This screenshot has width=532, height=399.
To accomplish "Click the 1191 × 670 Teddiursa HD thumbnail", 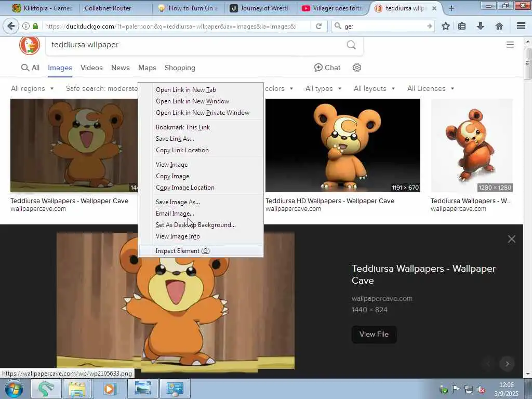I will [x=343, y=145].
